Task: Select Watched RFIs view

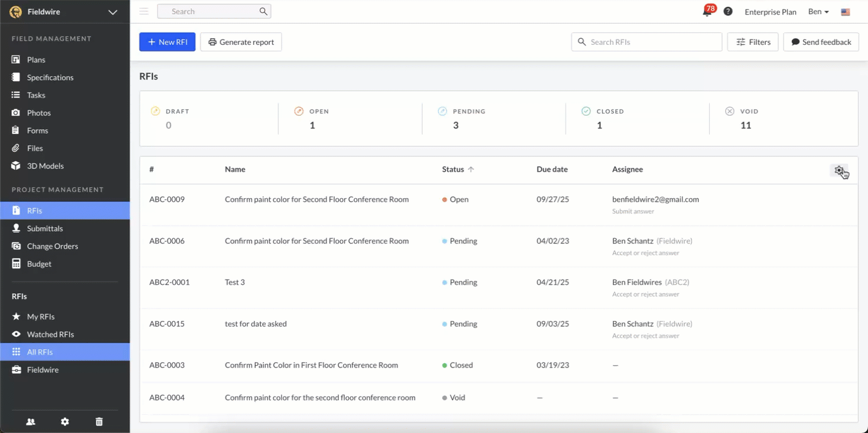Action: [x=50, y=334]
